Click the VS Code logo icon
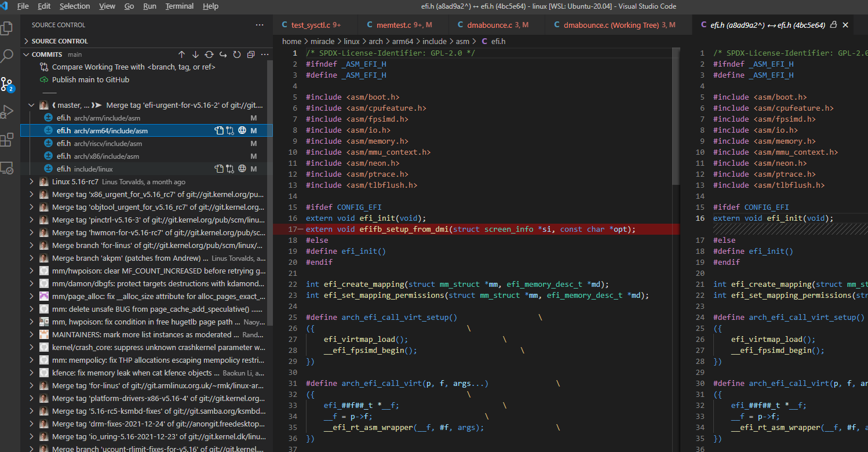868x452 pixels. (5, 6)
